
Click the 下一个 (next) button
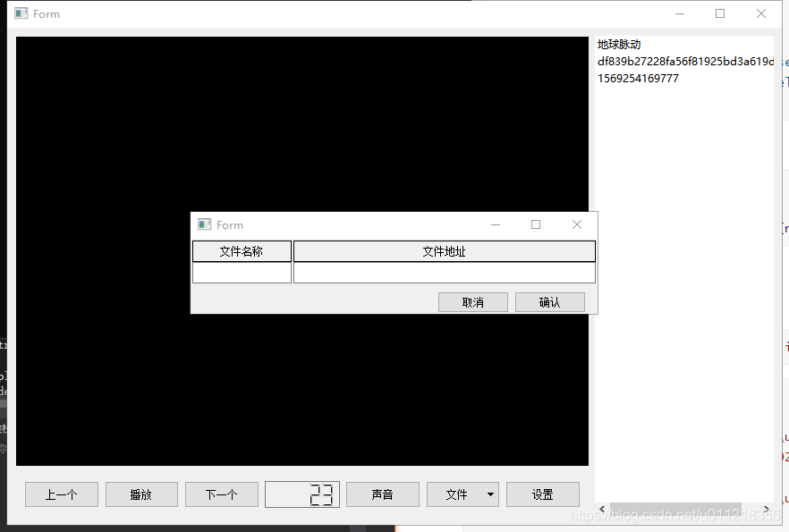[x=222, y=494]
